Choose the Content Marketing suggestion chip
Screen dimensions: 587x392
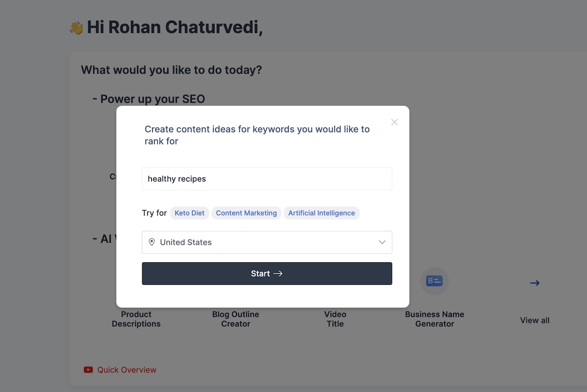point(246,213)
